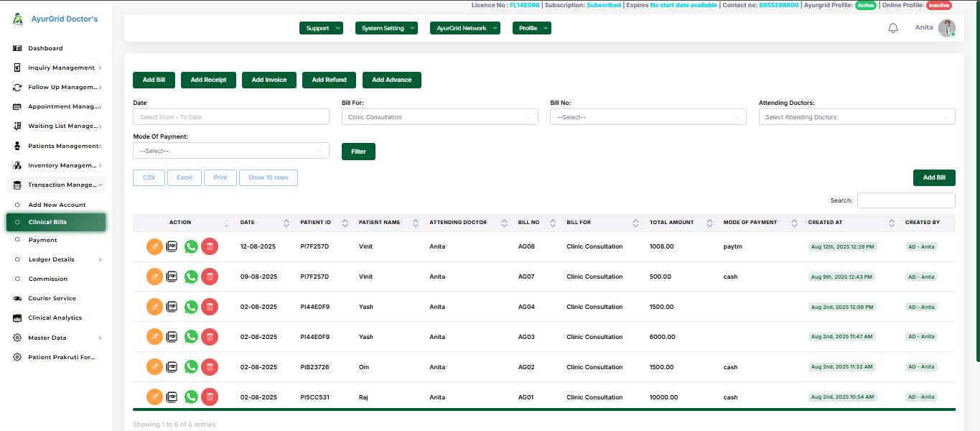Delete bill AG07 using the trash icon

point(209,276)
